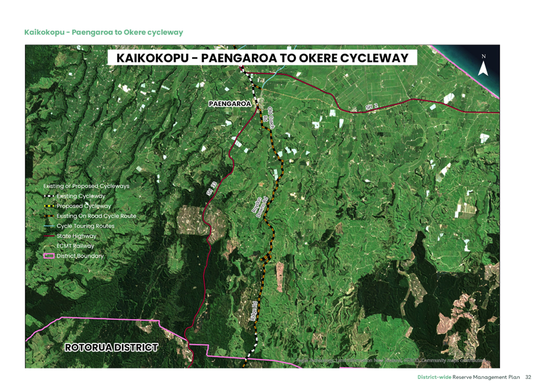Image resolution: width=555 pixels, height=392 pixels.
Task: Click the State Highway line symbol
Action: tap(49, 236)
